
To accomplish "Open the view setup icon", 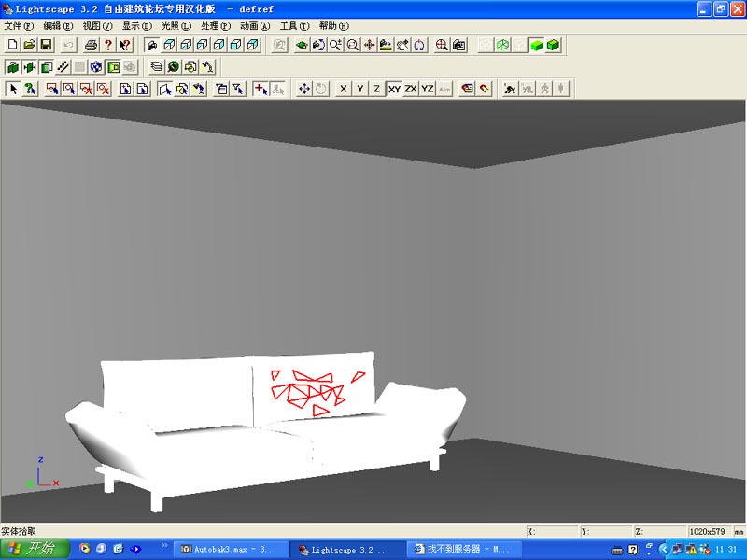I will [x=459, y=45].
